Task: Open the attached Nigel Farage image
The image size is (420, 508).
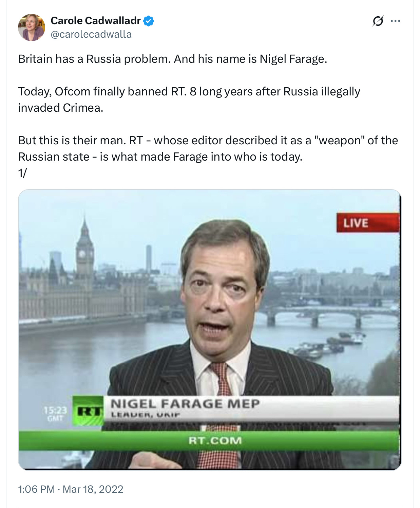Action: (x=210, y=330)
